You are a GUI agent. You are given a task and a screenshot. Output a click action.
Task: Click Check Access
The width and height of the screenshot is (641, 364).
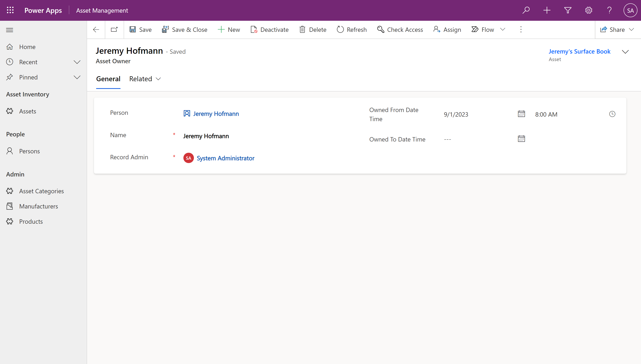(x=400, y=29)
